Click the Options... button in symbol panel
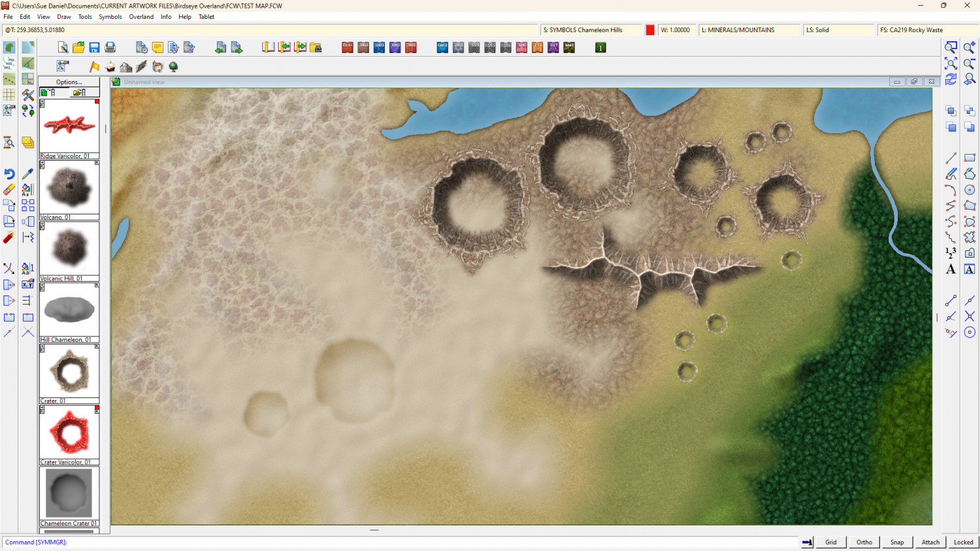 coord(69,82)
